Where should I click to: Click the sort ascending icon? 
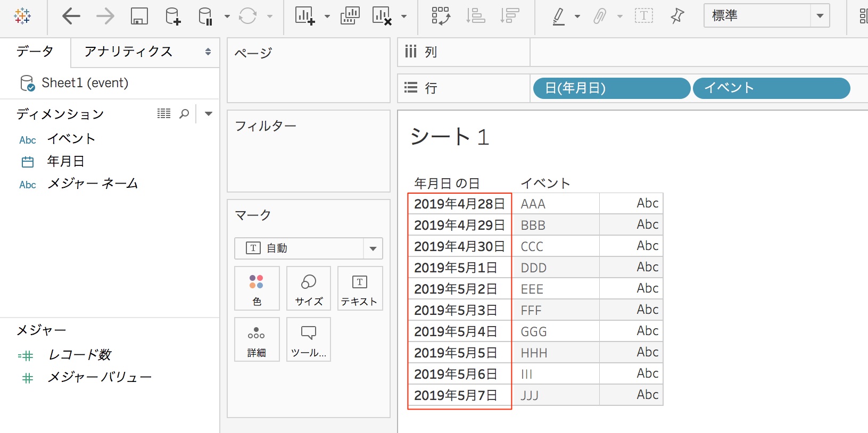475,16
